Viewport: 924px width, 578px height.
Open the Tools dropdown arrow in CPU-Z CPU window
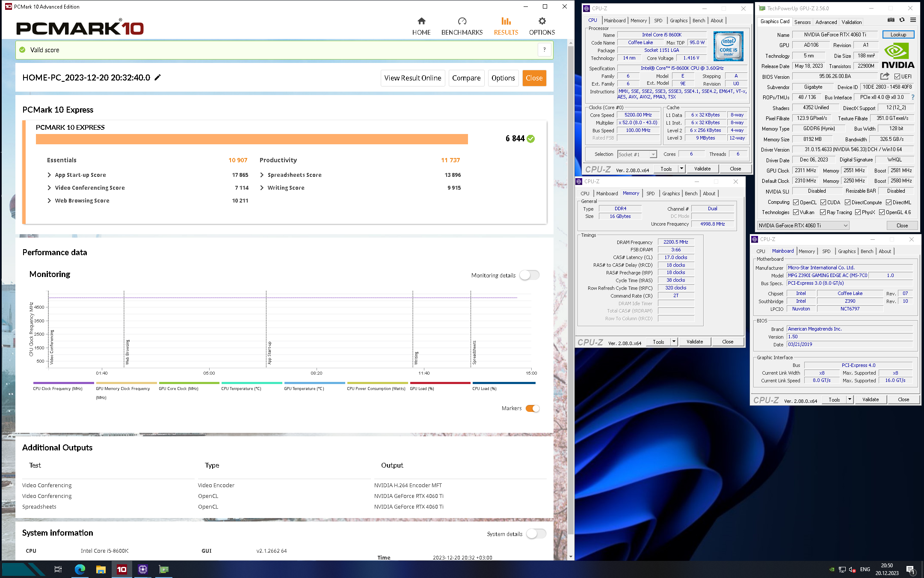pos(681,169)
